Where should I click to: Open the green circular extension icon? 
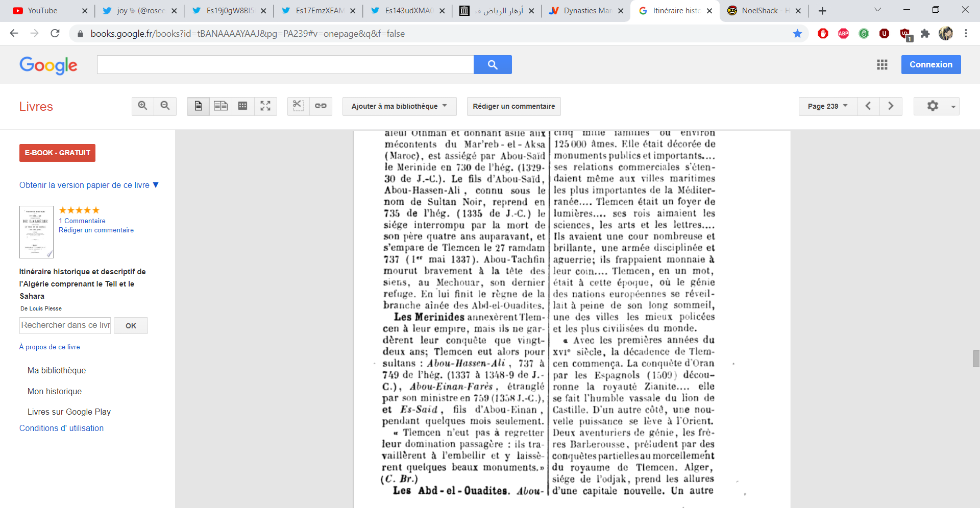pos(864,33)
